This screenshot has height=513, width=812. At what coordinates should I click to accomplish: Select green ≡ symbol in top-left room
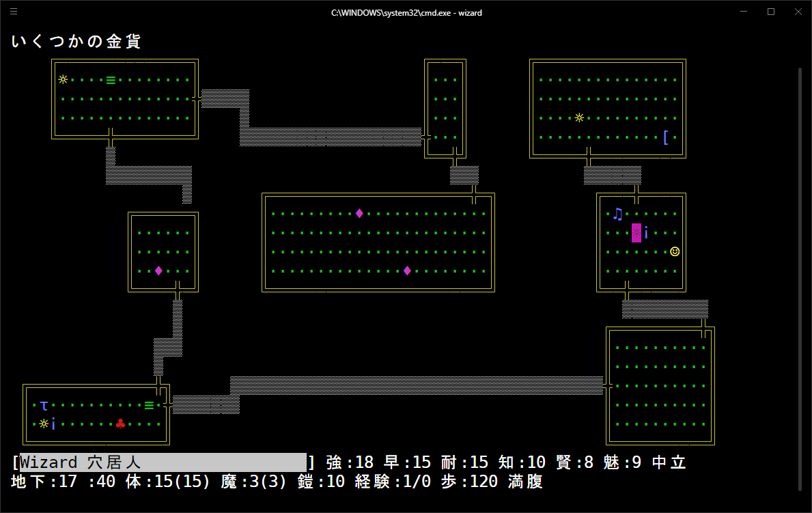[111, 80]
